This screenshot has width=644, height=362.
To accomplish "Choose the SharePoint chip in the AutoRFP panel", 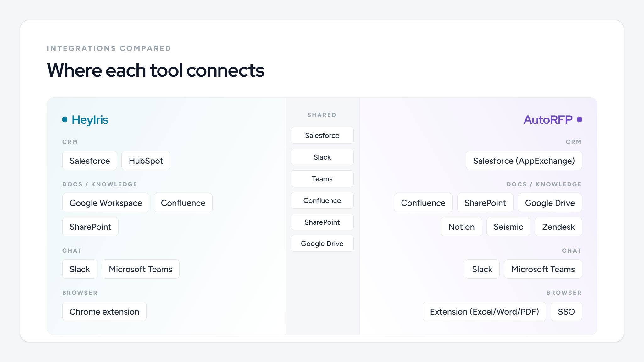I will point(485,203).
